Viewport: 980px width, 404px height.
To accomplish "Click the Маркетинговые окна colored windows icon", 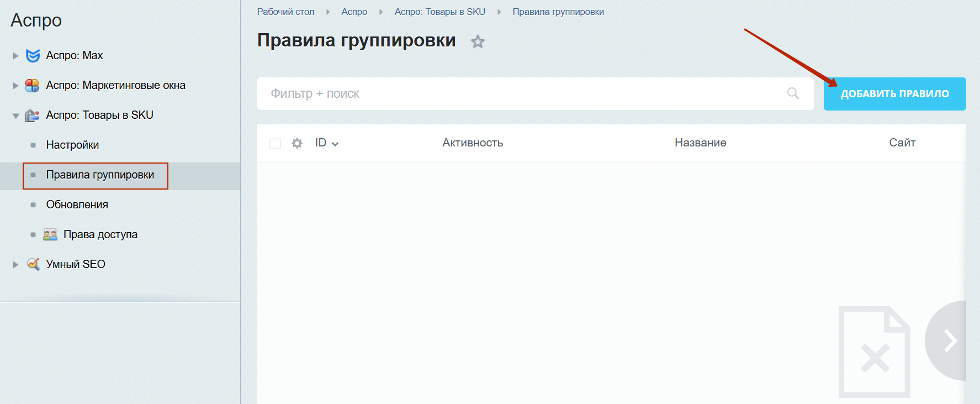I will (33, 85).
